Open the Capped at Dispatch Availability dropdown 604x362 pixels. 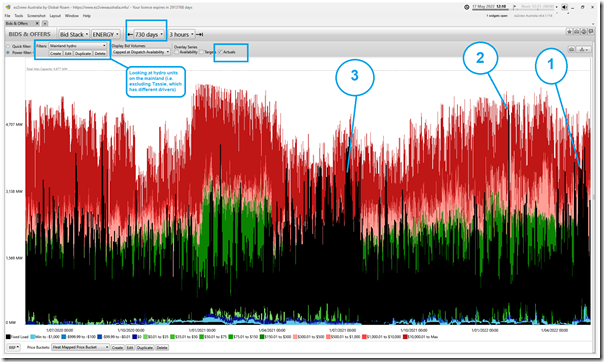coord(141,52)
